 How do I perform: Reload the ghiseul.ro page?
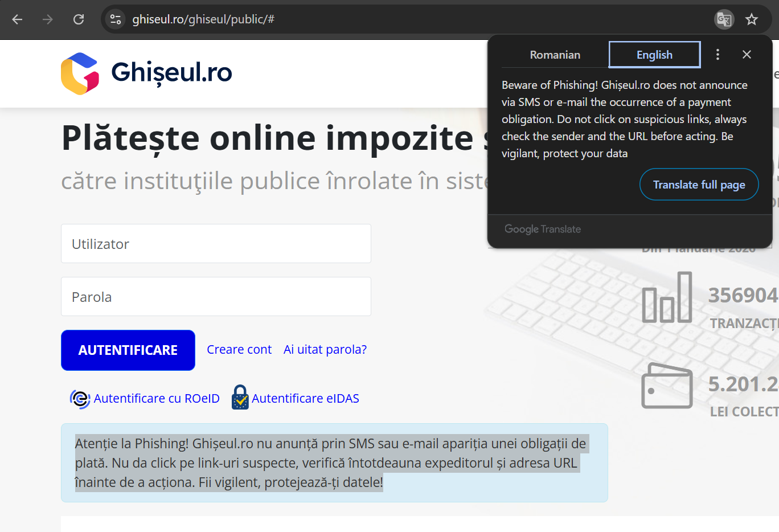[79, 19]
